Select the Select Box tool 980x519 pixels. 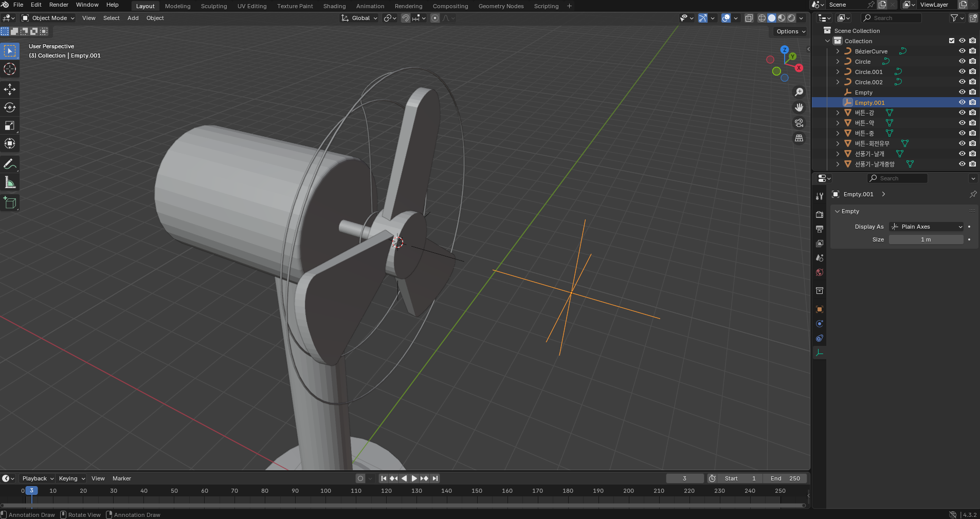pyautogui.click(x=10, y=51)
